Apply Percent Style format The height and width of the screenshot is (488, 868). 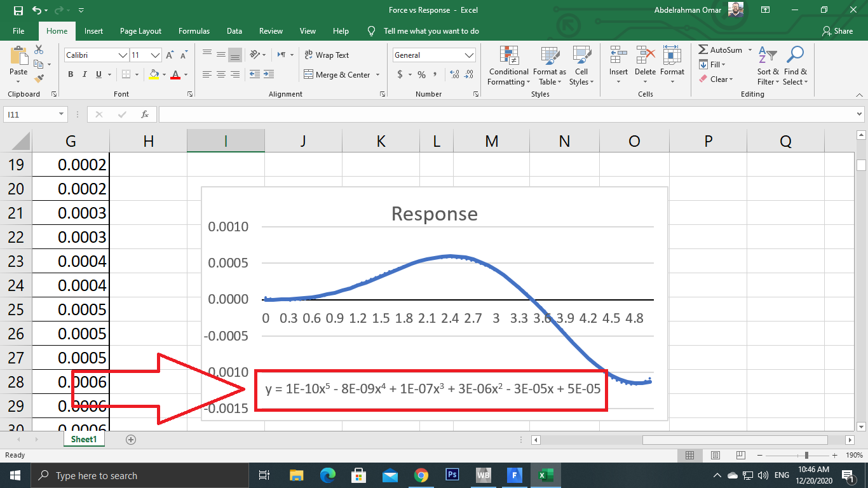click(421, 75)
